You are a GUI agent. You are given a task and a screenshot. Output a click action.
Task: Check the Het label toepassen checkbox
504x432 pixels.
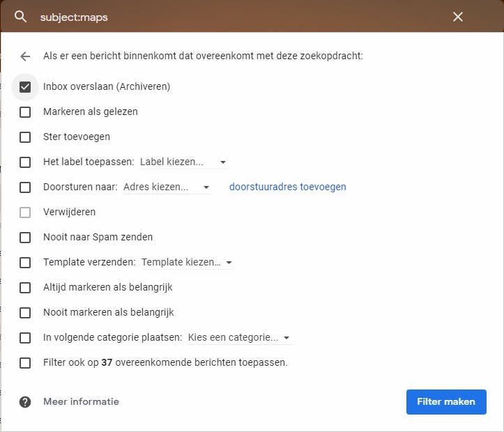[26, 162]
